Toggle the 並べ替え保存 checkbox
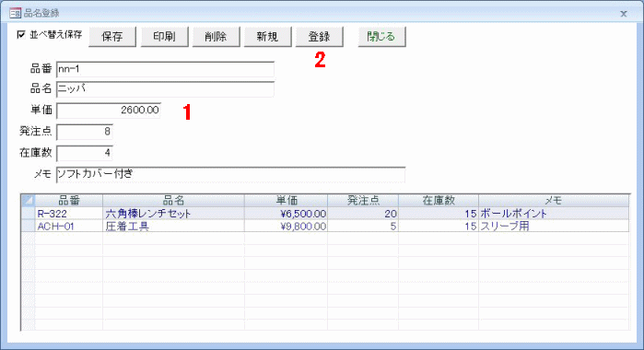 21,35
